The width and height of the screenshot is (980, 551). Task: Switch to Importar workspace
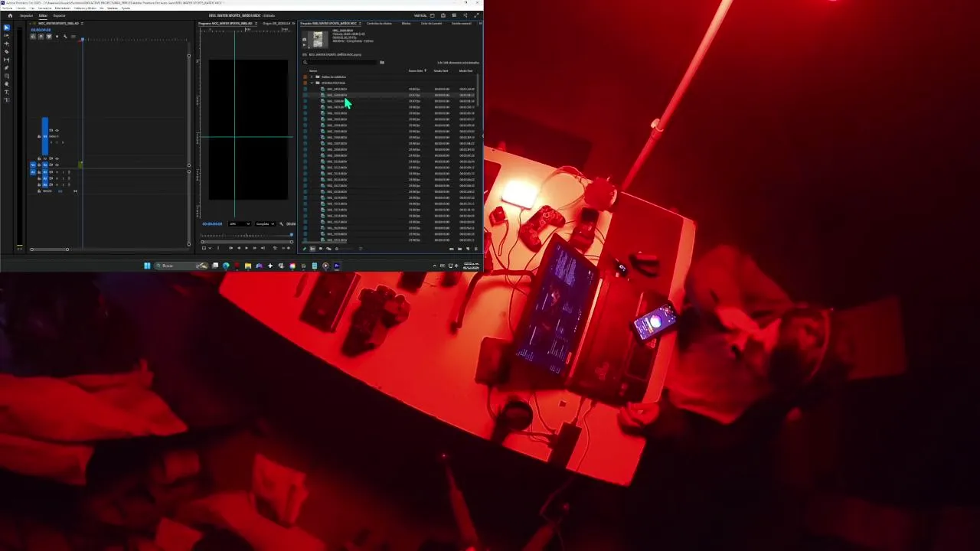tap(26, 15)
